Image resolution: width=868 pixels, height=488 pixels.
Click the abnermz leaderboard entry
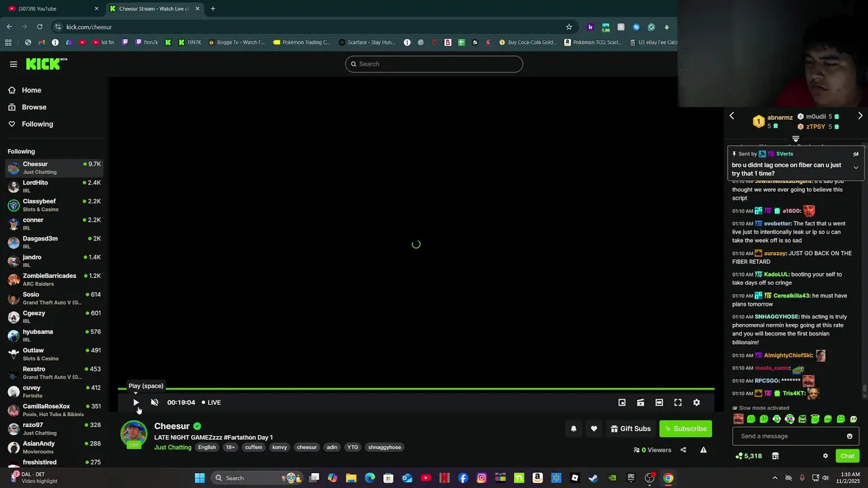[772, 121]
